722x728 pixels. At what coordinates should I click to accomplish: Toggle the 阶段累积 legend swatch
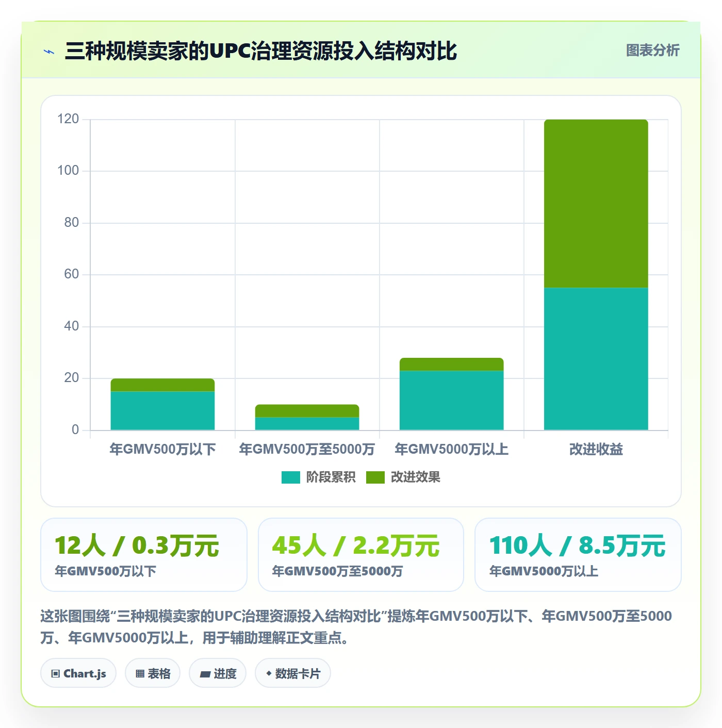pos(290,477)
